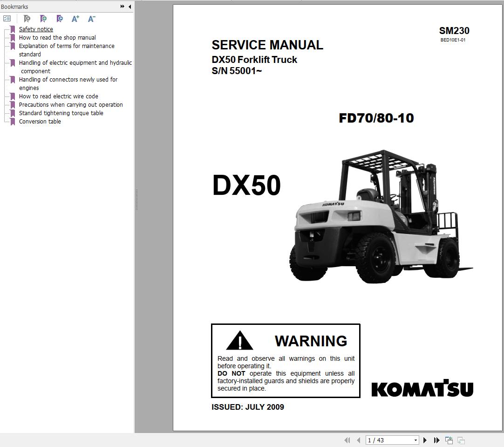The height and width of the screenshot is (447, 504).
Task: Click the add new bookmark icon
Action: [43, 19]
